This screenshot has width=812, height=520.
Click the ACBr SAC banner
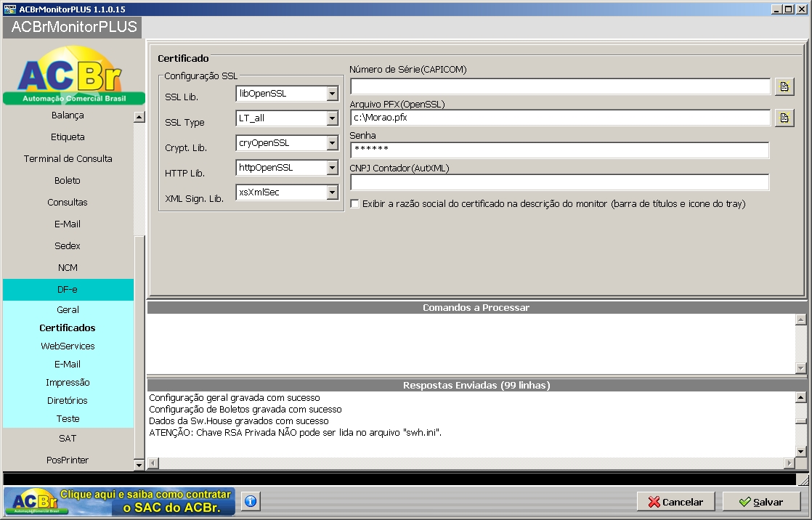coord(120,501)
